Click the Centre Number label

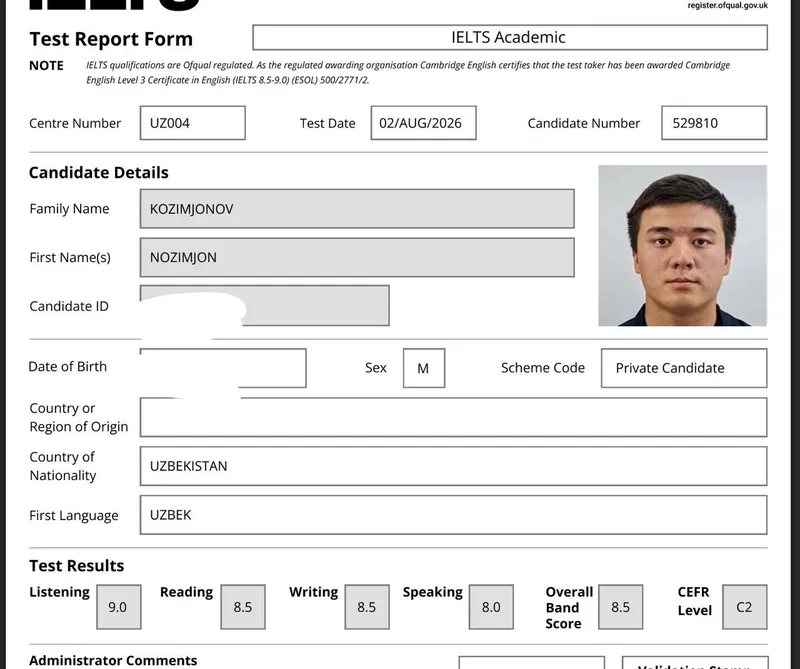click(75, 123)
